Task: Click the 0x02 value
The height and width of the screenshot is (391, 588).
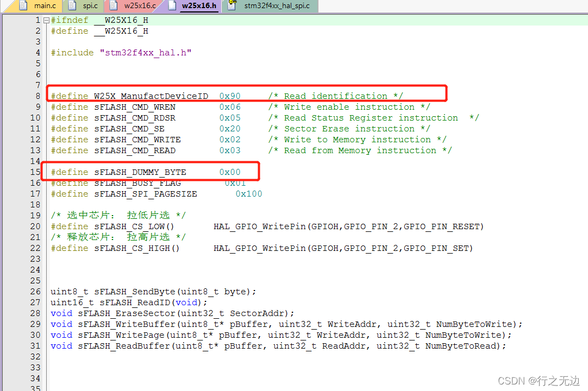Action: 230,140
